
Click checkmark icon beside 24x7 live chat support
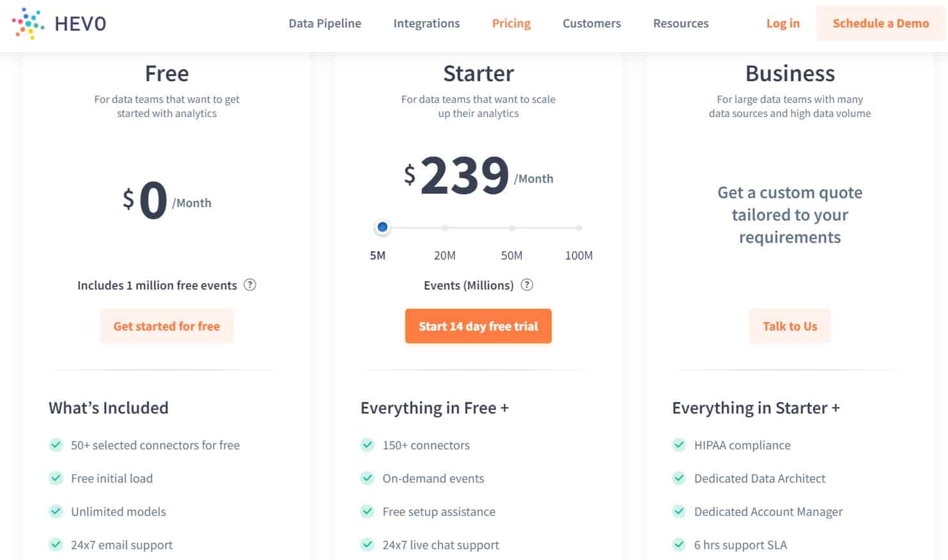pos(368,545)
